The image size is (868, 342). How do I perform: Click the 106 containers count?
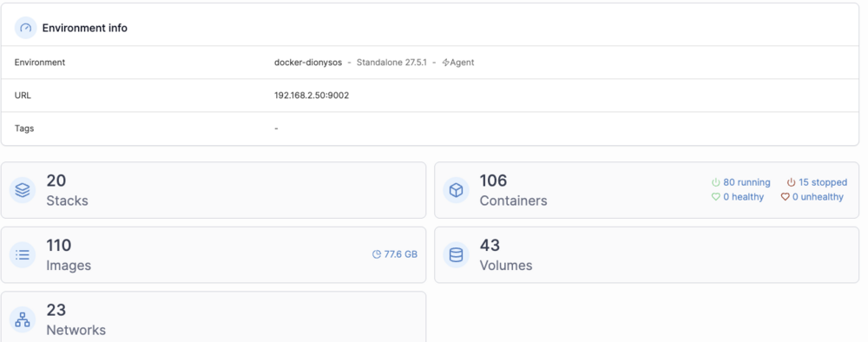(x=493, y=181)
